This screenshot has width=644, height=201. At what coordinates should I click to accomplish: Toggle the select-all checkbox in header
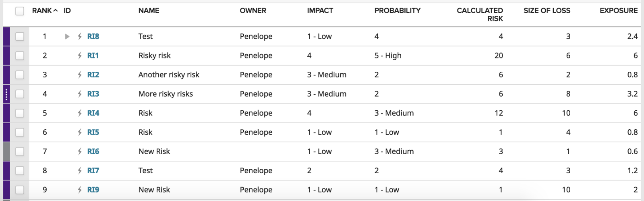point(20,11)
